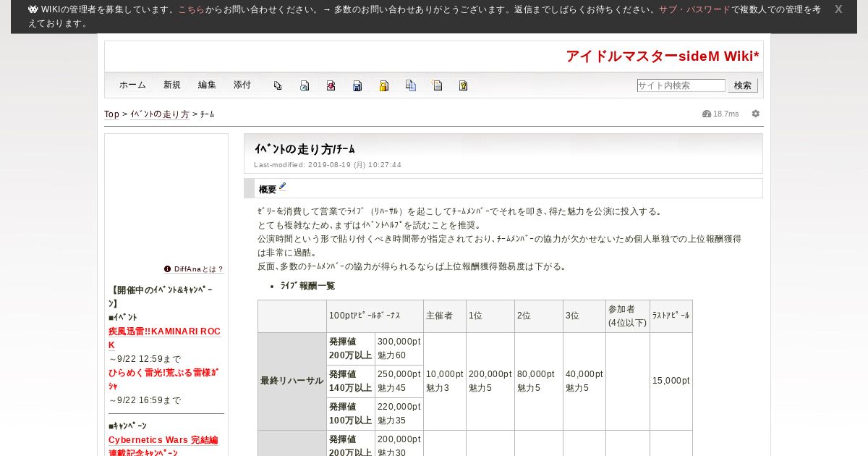Screen dimensions: 868x456
Task: Open ひらめく雷光!荒ぶる雷様ｶﾞｼｬ link
Action: 163,379
